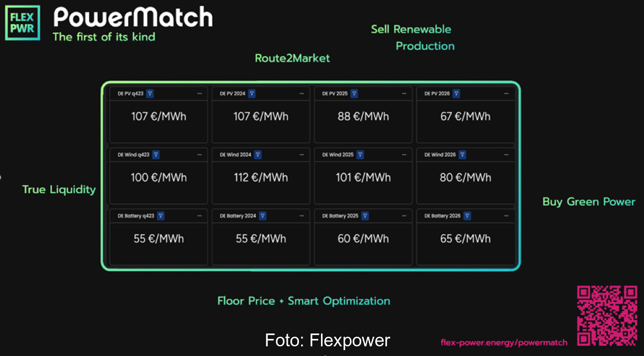The width and height of the screenshot is (644, 356).
Task: Select the DE Wind 2024 112 €/MWh card
Action: 261,177
